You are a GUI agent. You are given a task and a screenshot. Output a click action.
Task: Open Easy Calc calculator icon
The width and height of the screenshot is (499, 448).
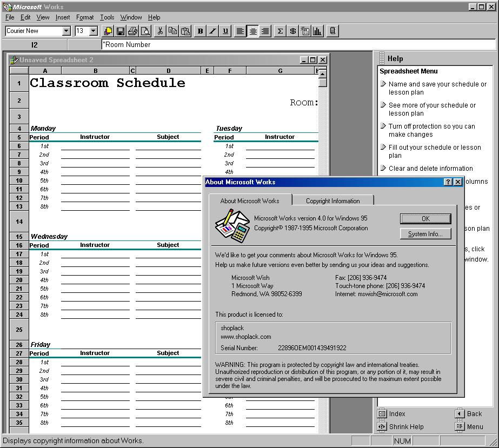[305, 31]
